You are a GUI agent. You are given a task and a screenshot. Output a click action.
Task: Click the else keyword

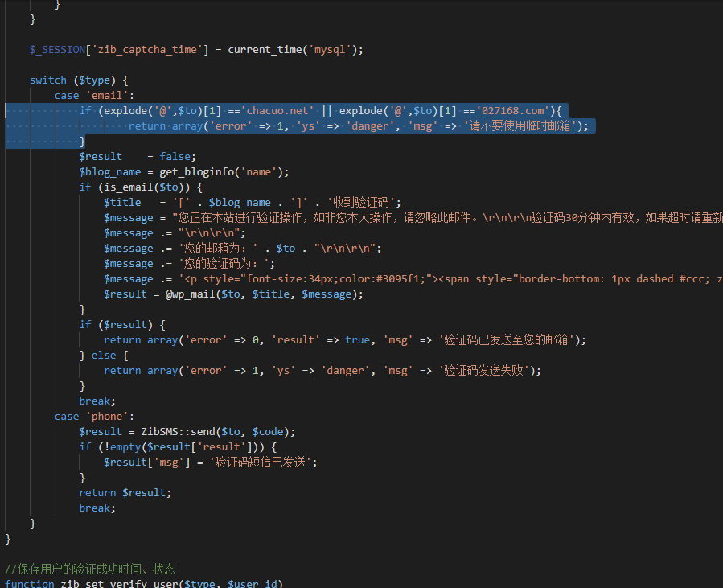(104, 355)
